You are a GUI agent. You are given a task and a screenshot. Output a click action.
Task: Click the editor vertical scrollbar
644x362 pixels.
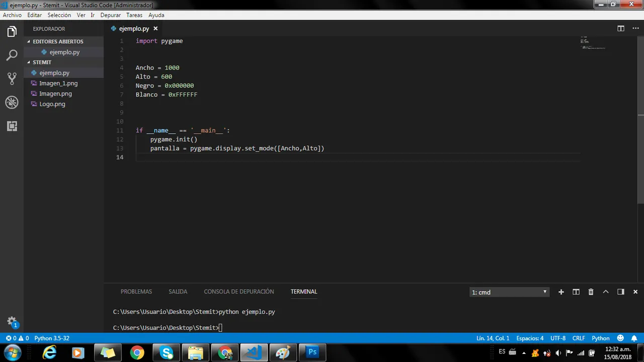click(x=640, y=159)
